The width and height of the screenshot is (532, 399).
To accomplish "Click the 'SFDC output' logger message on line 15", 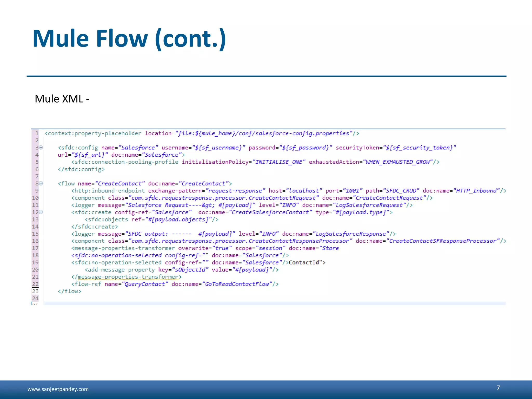I will tap(180, 234).
